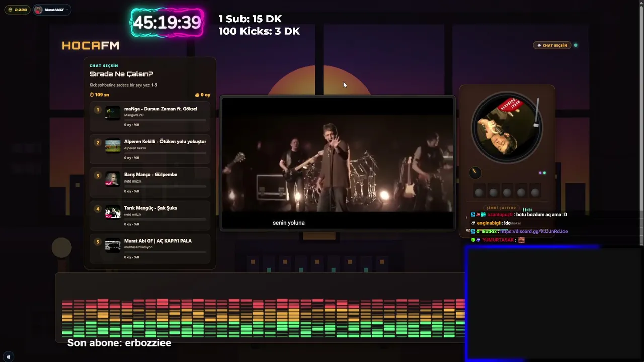
Task: Click the number 2 badge for Alperen Kekilli
Action: coord(98,143)
